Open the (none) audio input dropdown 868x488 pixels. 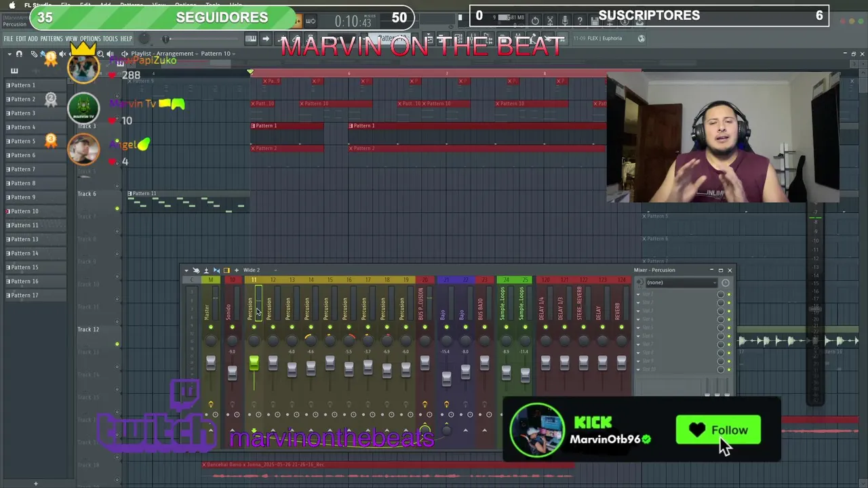coord(681,283)
